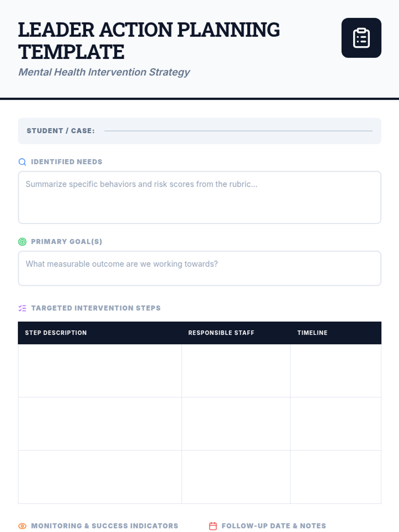
Task: Click the Mental Health Intervention Strategy subtitle
Action: [x=104, y=72]
